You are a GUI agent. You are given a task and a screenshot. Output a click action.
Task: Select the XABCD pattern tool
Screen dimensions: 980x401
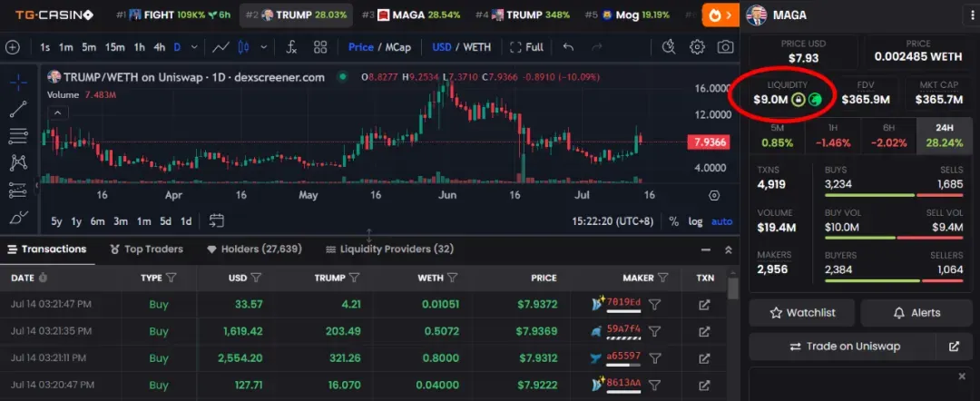click(x=18, y=163)
